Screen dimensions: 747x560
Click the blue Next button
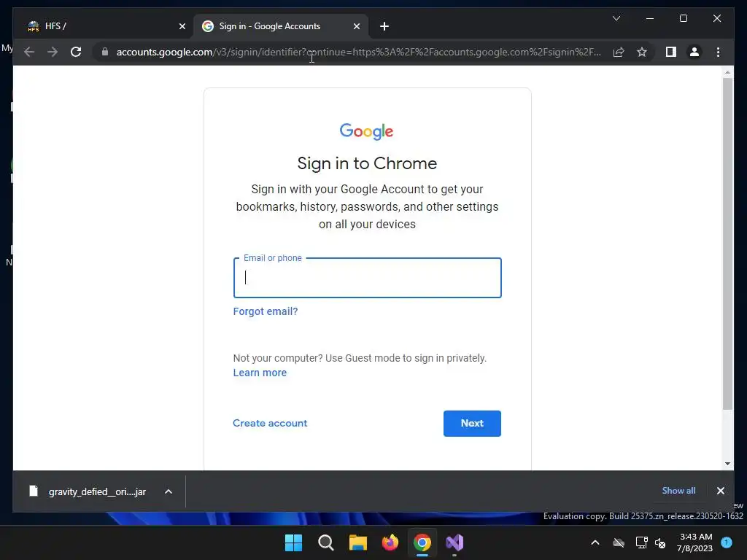[x=472, y=424]
